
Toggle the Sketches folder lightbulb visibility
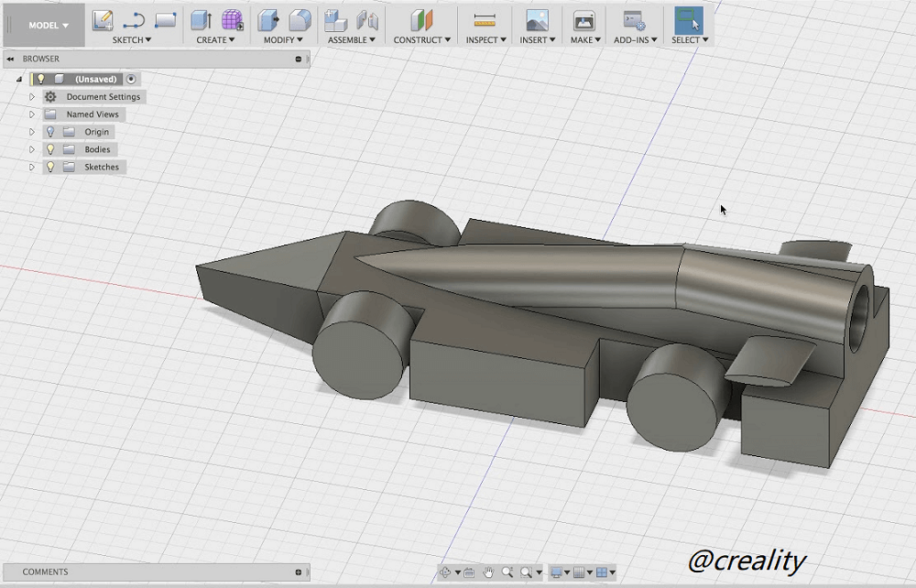[50, 167]
